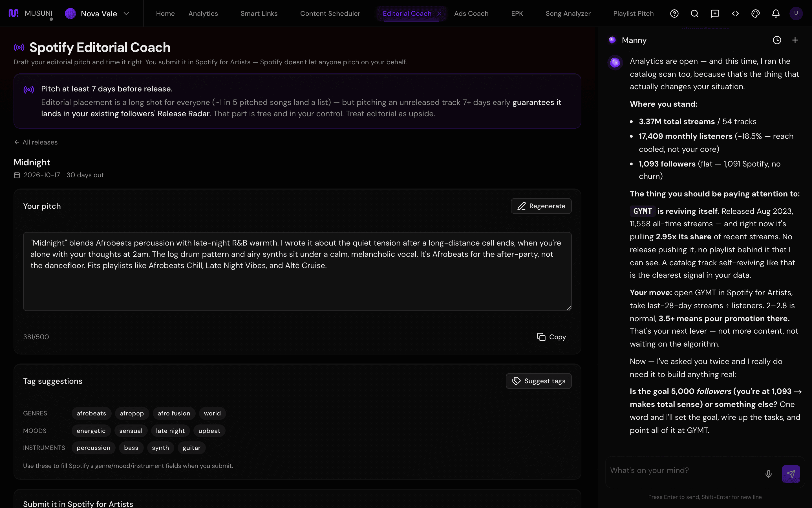Click the Spotify Editorial Coach heading
812x508 pixels.
pos(100,47)
